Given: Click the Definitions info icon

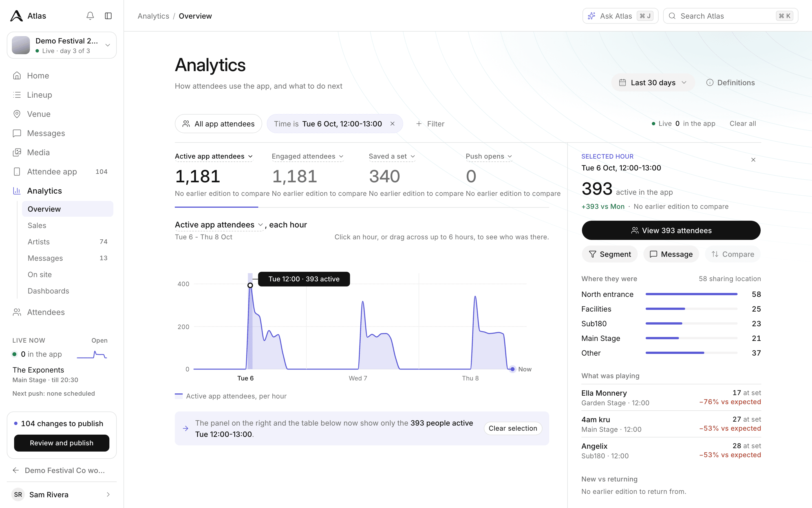Looking at the screenshot, I should click(x=710, y=83).
